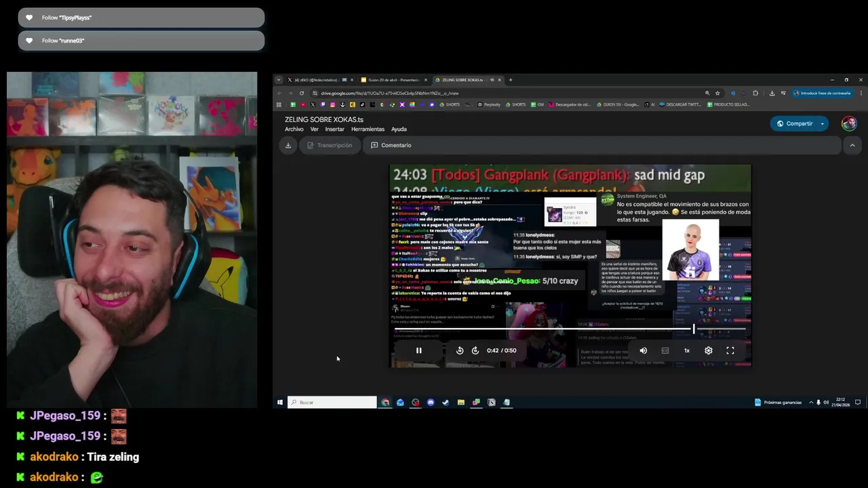Open the Herramientas menu
Viewport: 868px width, 488px height.
click(368, 129)
